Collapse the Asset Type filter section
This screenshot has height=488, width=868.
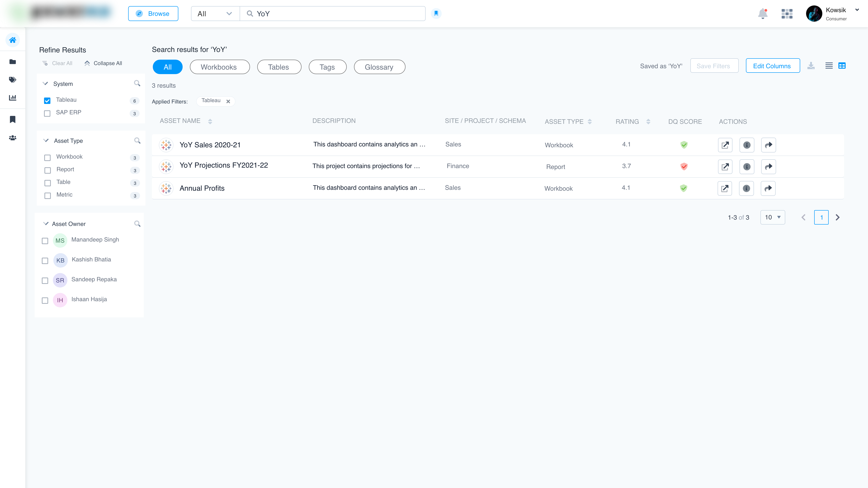(x=46, y=141)
